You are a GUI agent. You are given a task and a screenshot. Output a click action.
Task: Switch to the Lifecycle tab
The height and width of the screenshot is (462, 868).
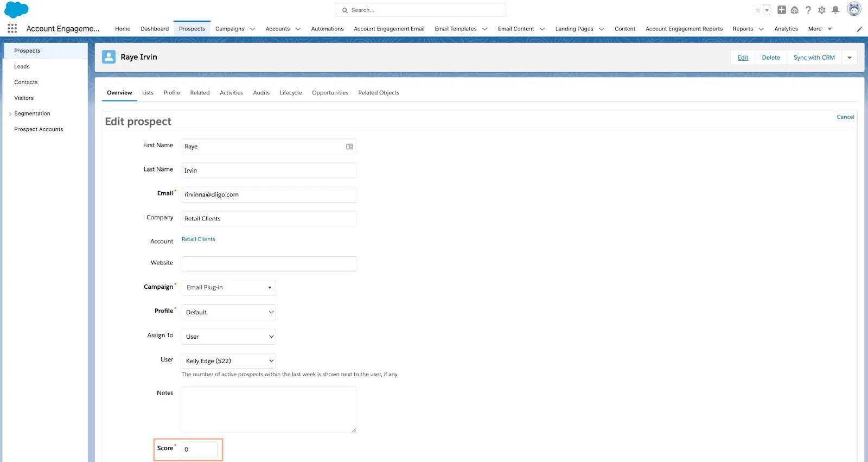click(x=290, y=93)
